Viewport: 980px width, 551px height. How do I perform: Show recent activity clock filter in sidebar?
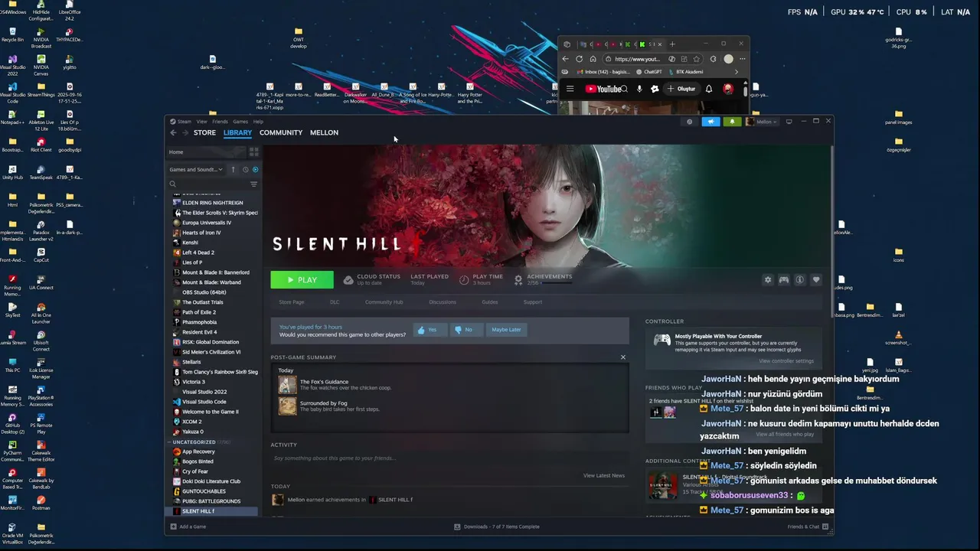pos(245,169)
